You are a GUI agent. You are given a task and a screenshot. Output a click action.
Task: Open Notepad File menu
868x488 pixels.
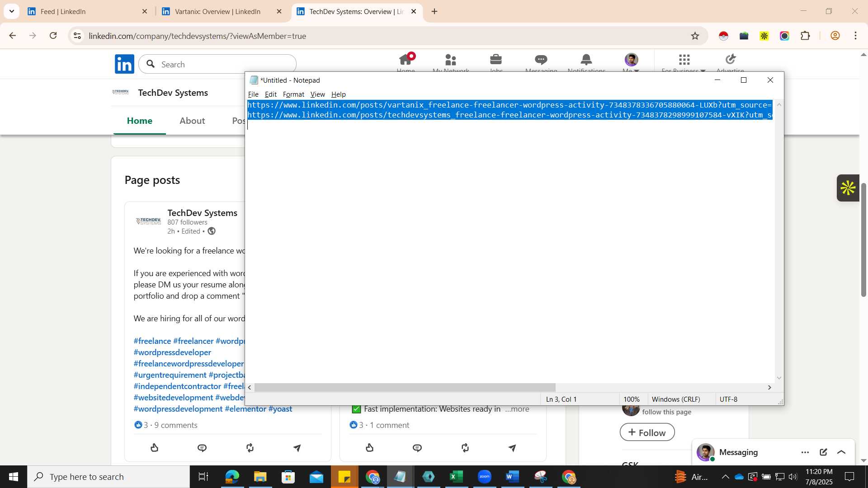253,94
